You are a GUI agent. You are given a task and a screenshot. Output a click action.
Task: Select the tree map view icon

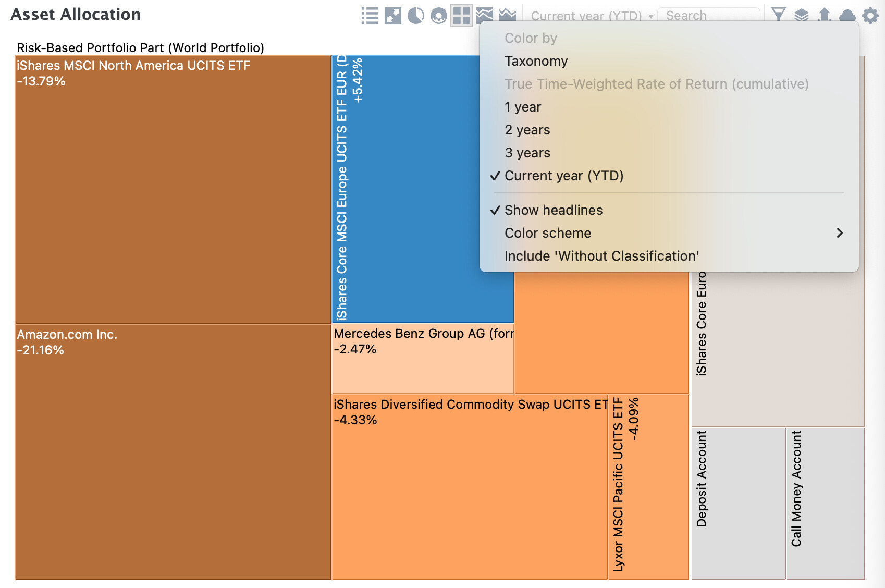[461, 16]
